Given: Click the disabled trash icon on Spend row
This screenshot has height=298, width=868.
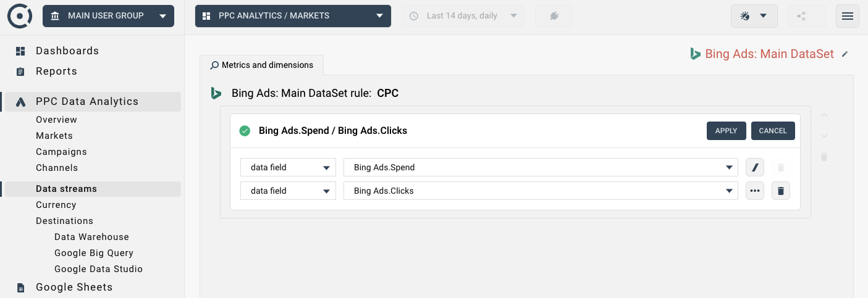Looking at the screenshot, I should click(781, 167).
